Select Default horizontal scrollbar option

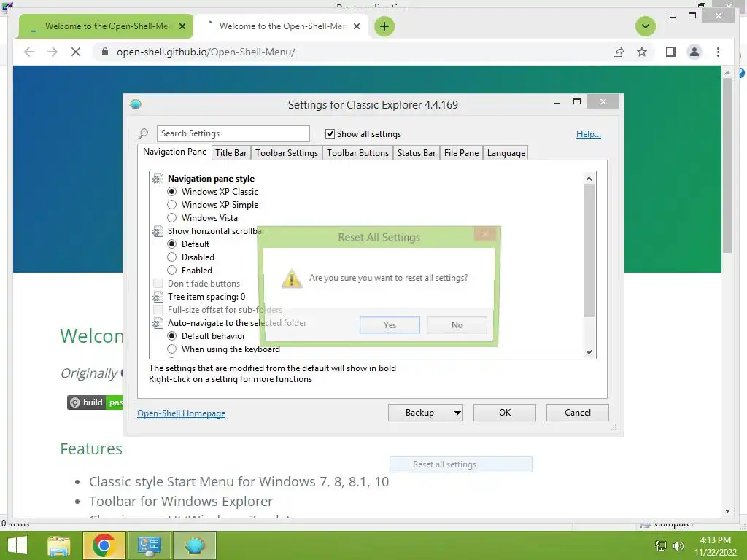171,244
